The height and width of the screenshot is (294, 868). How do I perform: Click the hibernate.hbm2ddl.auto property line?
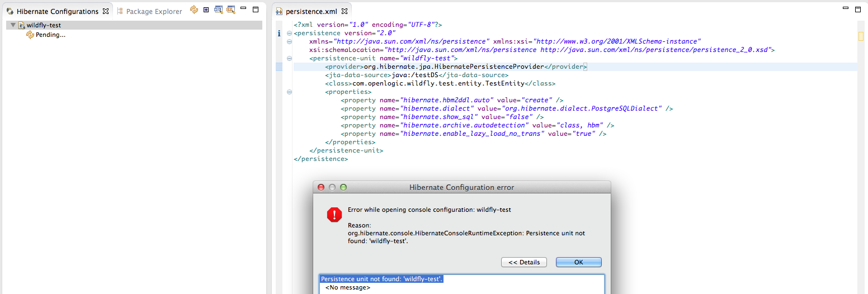tap(452, 101)
